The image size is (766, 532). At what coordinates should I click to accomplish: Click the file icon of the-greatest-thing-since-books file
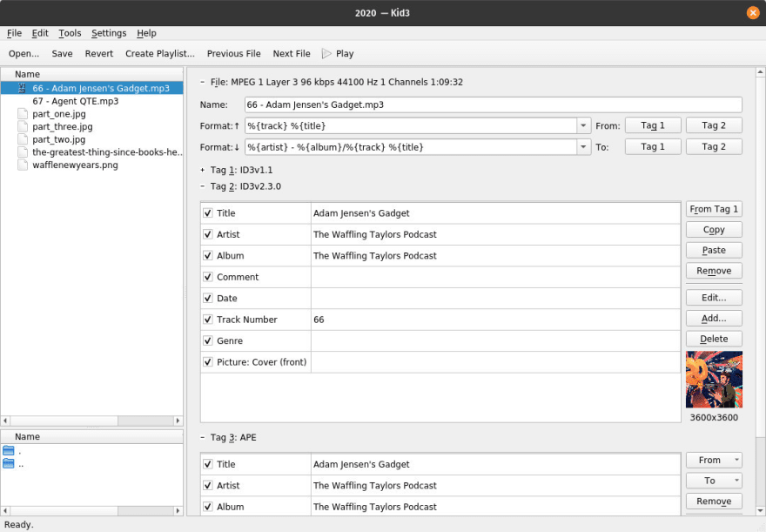(23, 152)
